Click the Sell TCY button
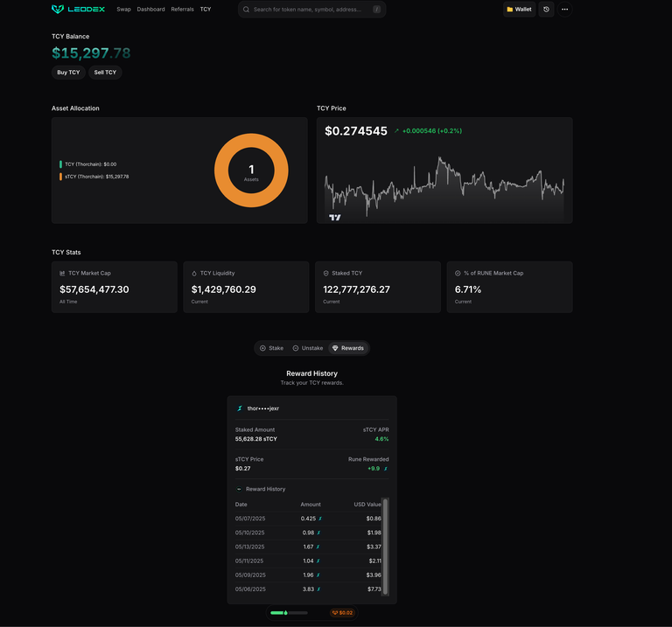672x627 pixels. [x=105, y=73]
